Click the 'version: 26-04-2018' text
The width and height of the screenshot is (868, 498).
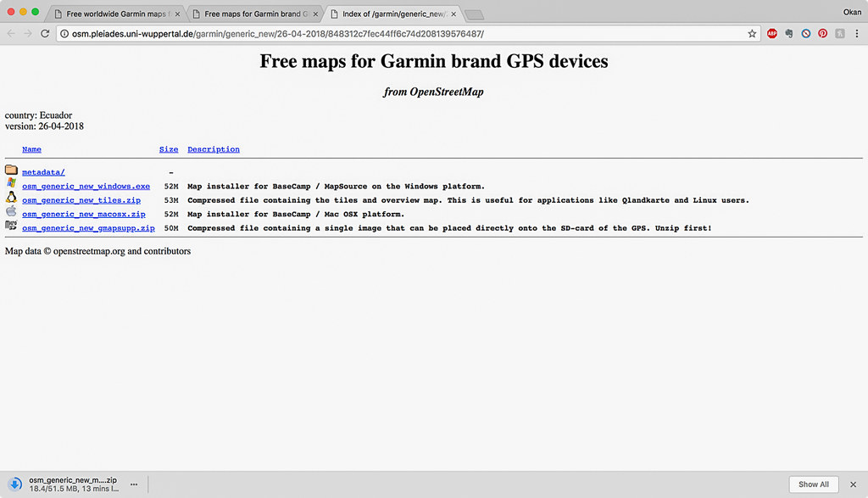tap(44, 126)
